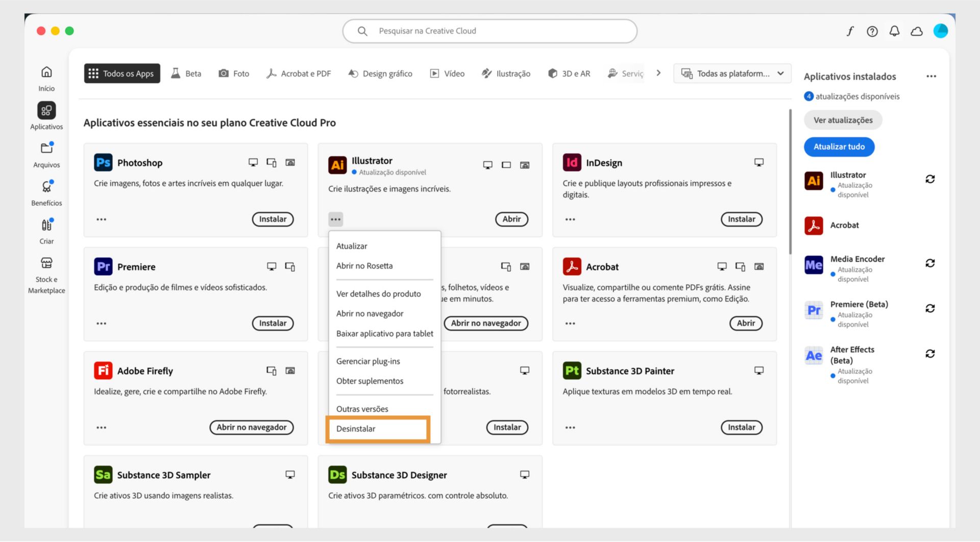Viewport: 980px width, 542px height.
Task: Open Stock e Marketplace sidebar icon
Action: (x=46, y=263)
